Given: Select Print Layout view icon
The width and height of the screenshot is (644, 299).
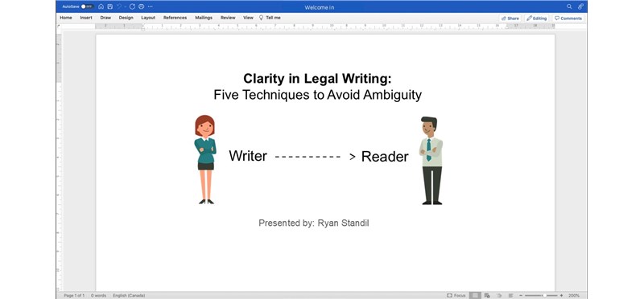Looking at the screenshot, I should [x=475, y=295].
